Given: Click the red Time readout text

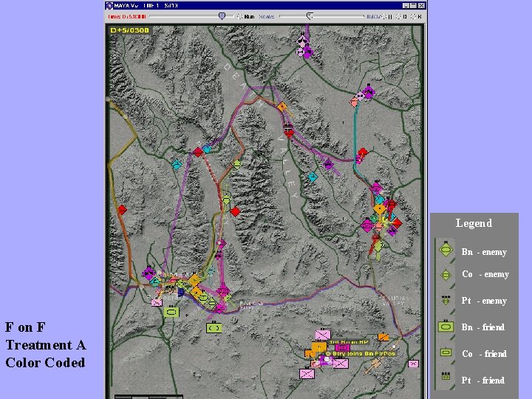Looking at the screenshot, I should [127, 16].
